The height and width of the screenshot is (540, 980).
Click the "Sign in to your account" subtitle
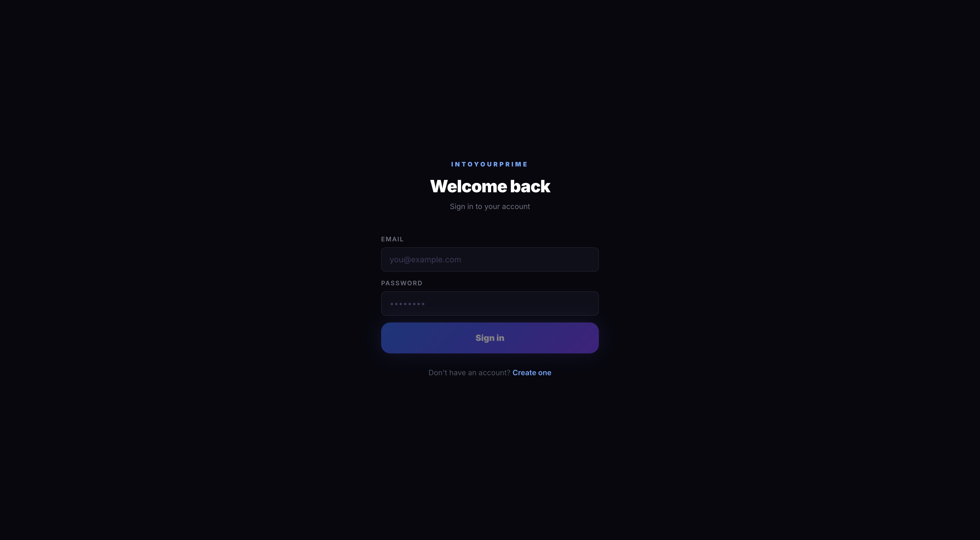(490, 207)
